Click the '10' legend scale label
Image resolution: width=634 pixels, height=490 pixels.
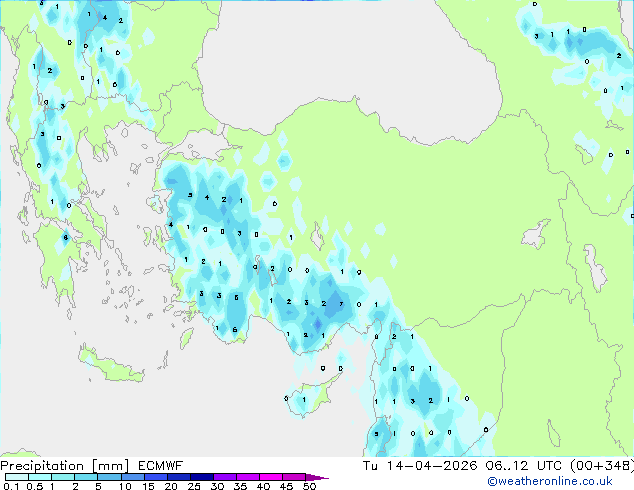pyautogui.click(x=125, y=486)
